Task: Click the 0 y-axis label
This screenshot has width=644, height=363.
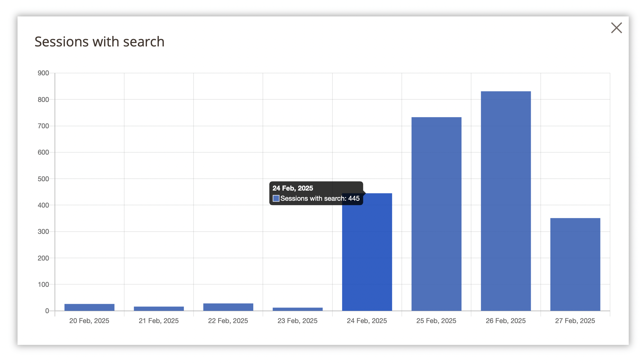Action: (47, 311)
